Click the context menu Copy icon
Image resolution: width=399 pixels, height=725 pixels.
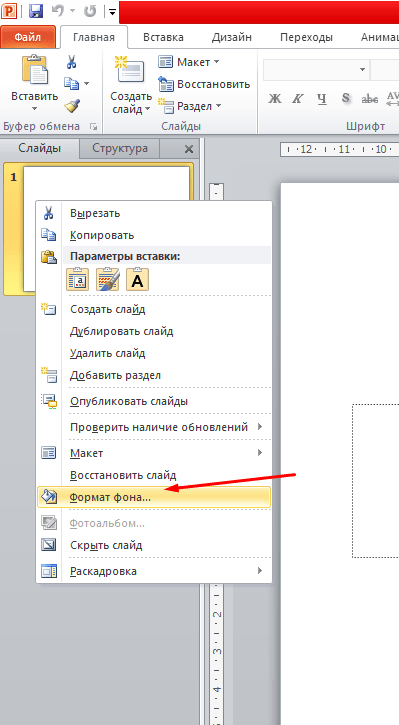point(49,235)
